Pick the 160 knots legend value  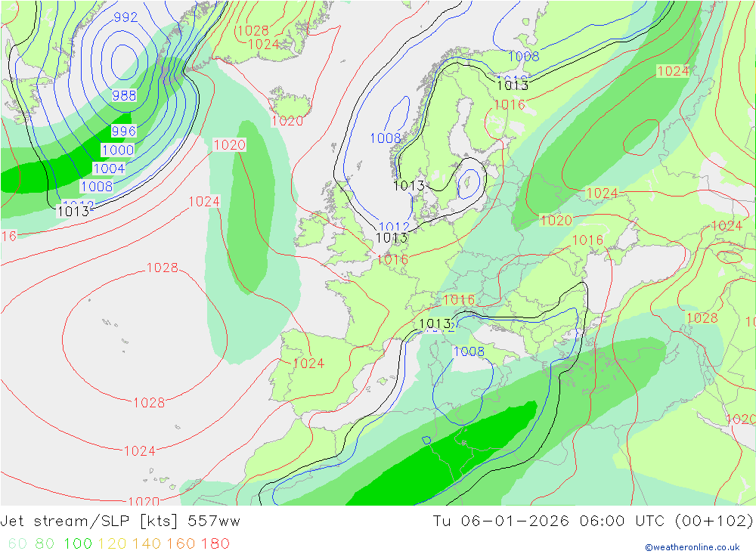click(181, 543)
